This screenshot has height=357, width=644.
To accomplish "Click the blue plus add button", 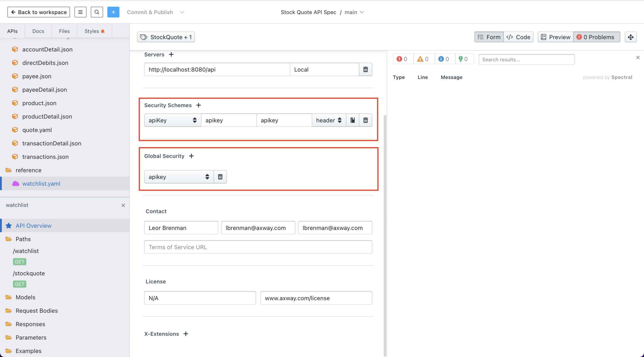I will (113, 12).
